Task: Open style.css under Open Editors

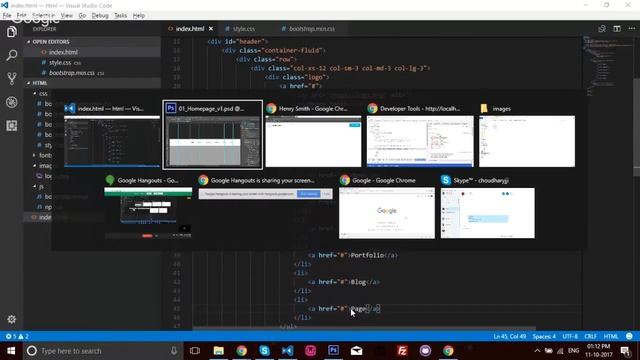Action: click(92, 62)
